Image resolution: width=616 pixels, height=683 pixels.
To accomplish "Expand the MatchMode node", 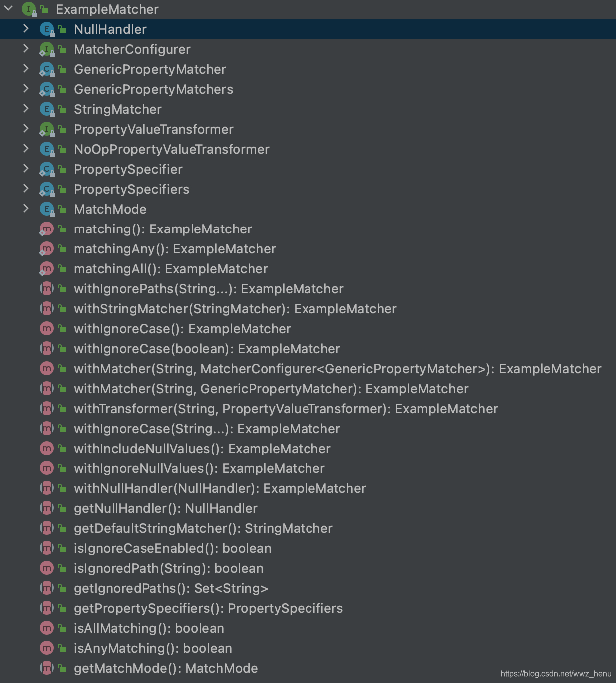I will pyautogui.click(x=26, y=209).
